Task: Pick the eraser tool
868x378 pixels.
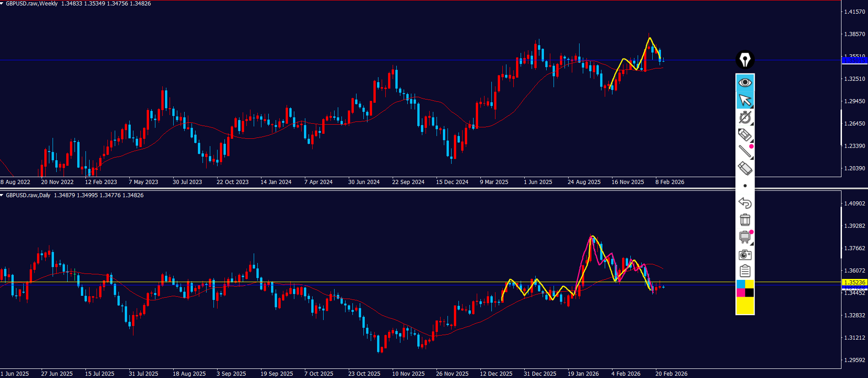Action: (x=745, y=168)
